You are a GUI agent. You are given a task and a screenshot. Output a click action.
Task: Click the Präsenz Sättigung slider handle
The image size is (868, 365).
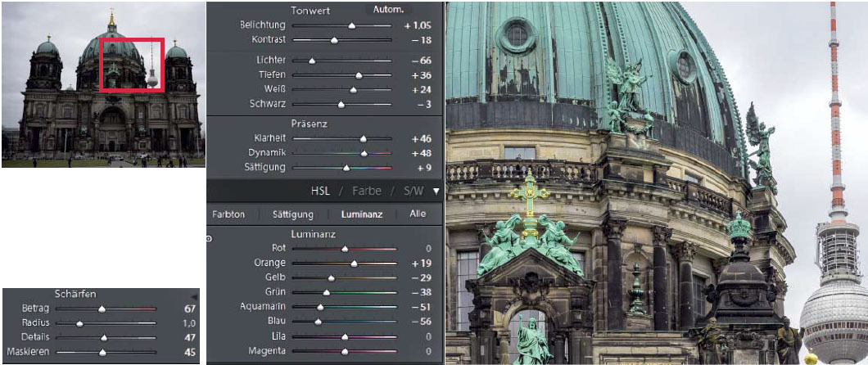[346, 168]
